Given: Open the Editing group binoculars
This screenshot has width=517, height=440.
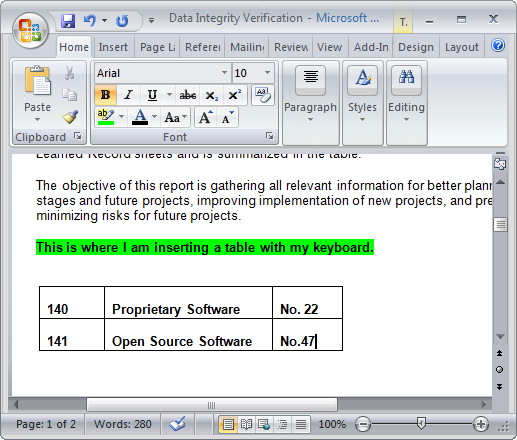Looking at the screenshot, I should tap(406, 103).
